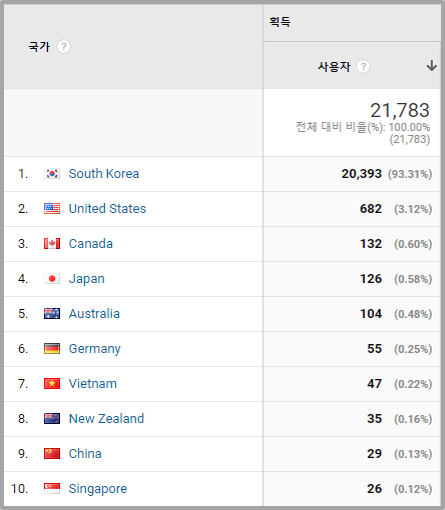This screenshot has height=510, width=445.
Task: Open the Vietnam country link
Action: click(x=93, y=384)
